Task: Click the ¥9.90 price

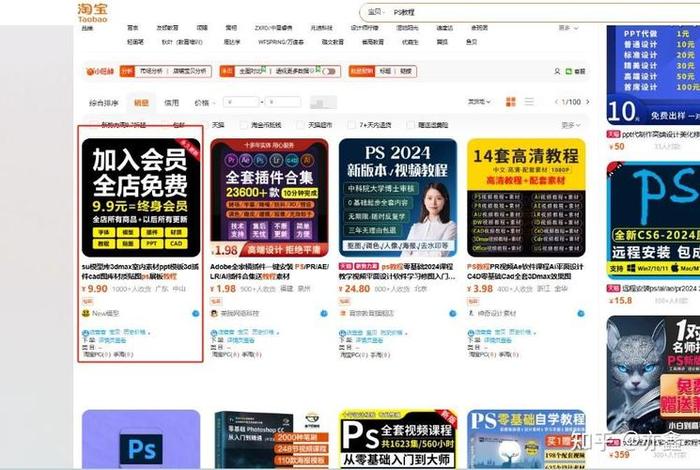Action: click(x=95, y=289)
